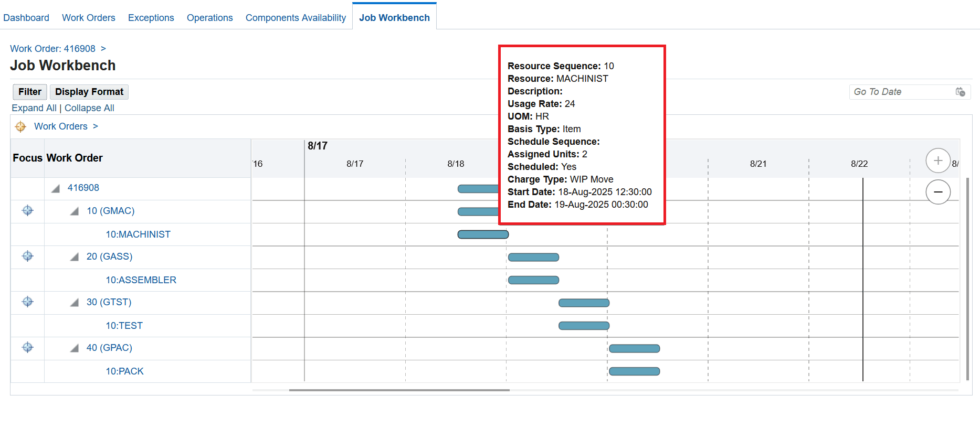980x428 pixels.
Task: Select the 10:ASSEMBLER resource row
Action: click(141, 280)
